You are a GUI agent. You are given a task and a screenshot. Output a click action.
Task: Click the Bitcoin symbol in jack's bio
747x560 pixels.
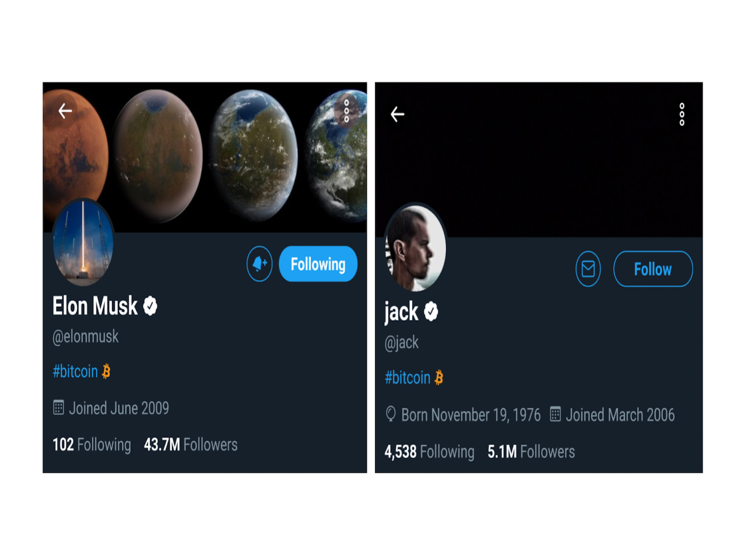(439, 377)
